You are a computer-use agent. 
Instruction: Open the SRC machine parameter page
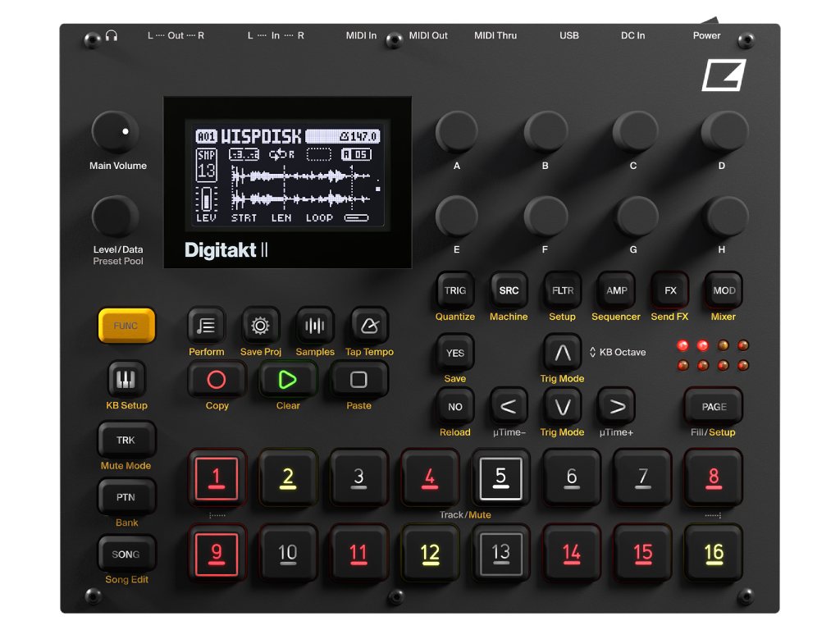(509, 290)
